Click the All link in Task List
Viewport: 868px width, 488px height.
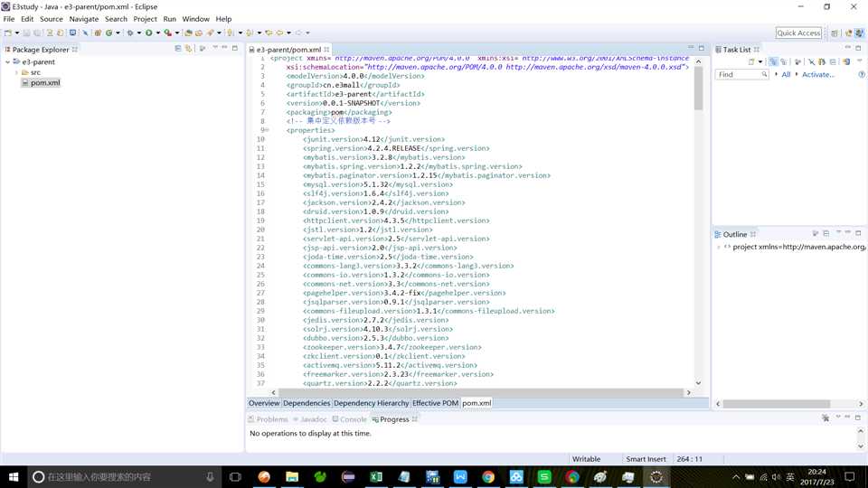tap(786, 74)
